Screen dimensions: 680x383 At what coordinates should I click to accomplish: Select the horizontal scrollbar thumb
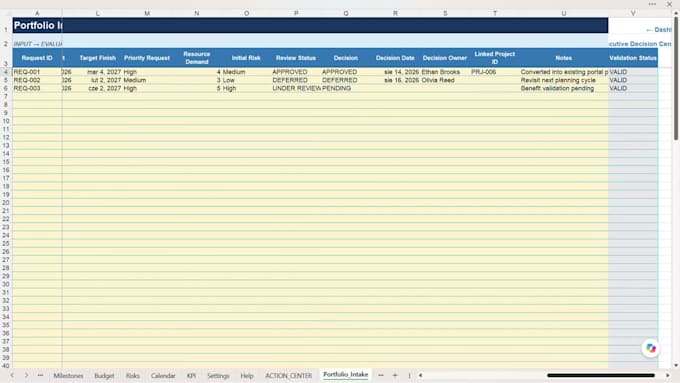coord(601,376)
